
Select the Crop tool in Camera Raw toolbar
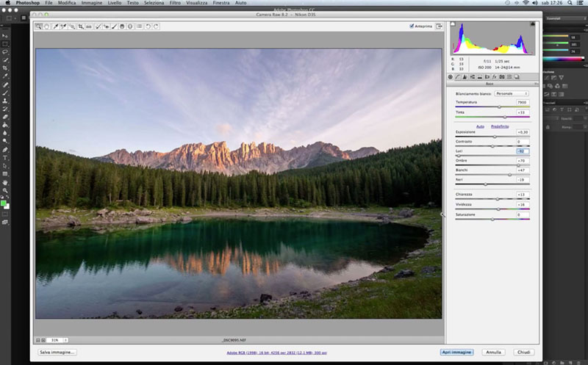pos(81,26)
